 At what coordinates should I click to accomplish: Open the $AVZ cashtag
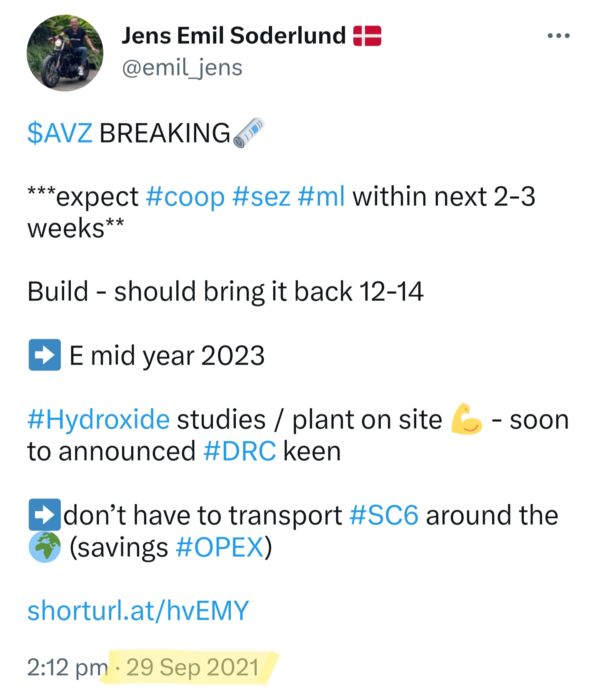(60, 133)
